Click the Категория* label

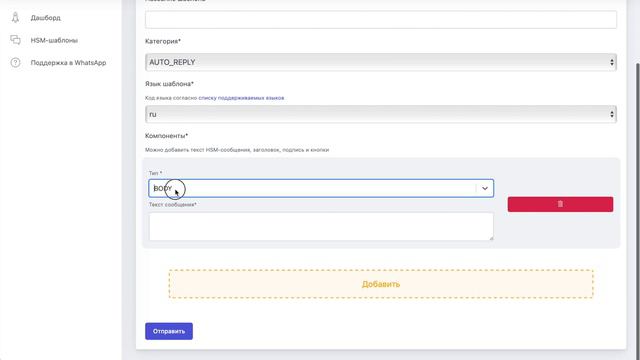point(162,41)
